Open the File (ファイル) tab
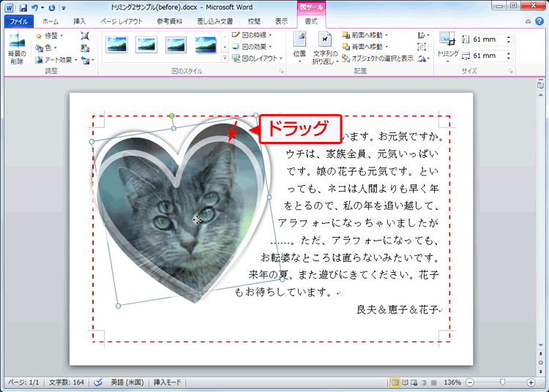 tap(19, 21)
